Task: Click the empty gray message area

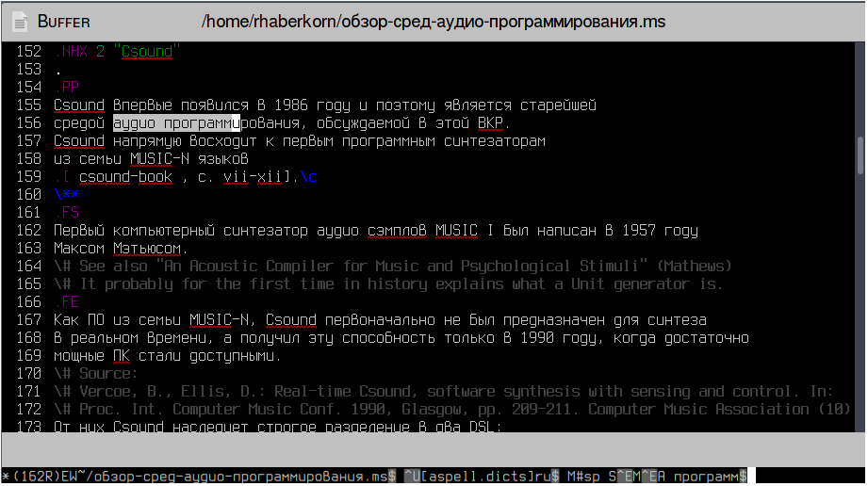Action: [x=434, y=449]
